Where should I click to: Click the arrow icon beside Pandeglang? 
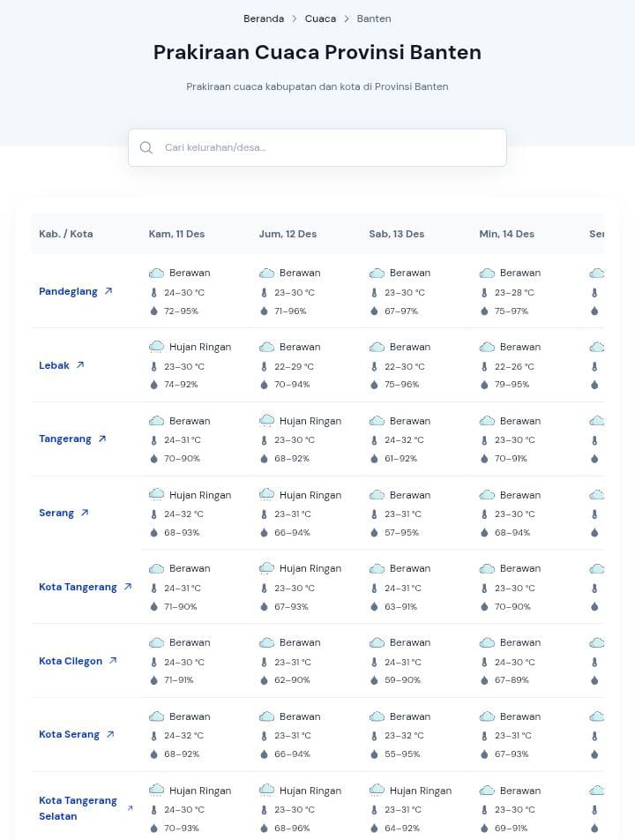coord(108,291)
